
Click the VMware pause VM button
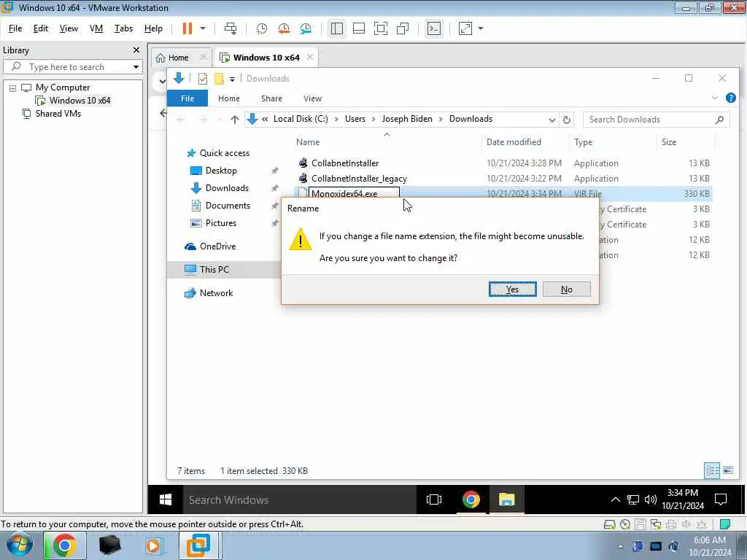(187, 28)
